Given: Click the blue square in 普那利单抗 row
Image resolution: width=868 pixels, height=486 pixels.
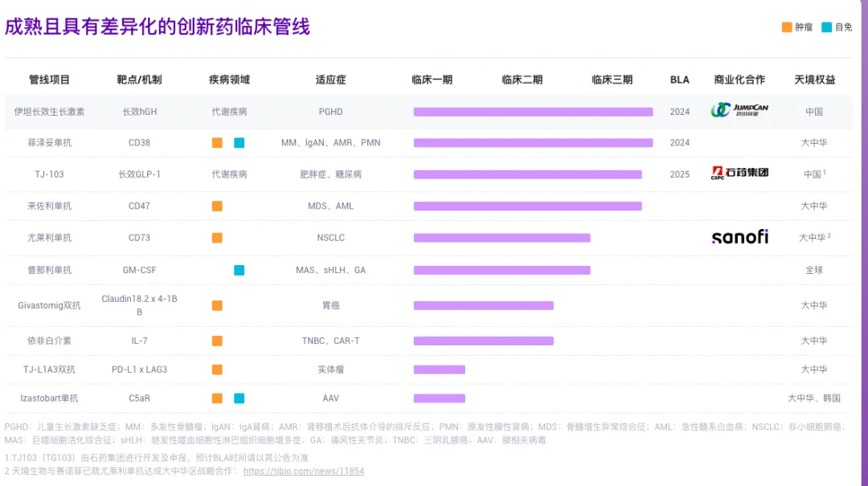Looking at the screenshot, I should (239, 270).
